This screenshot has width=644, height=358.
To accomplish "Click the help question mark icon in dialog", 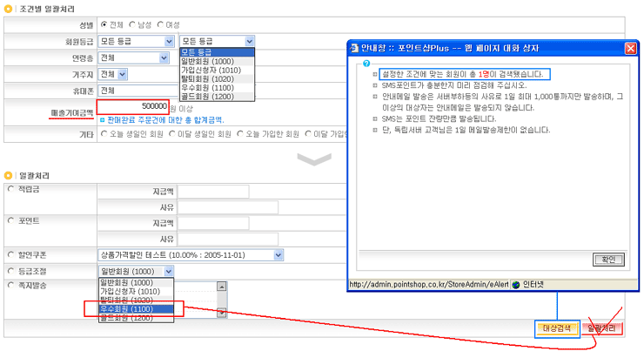I will point(366,64).
